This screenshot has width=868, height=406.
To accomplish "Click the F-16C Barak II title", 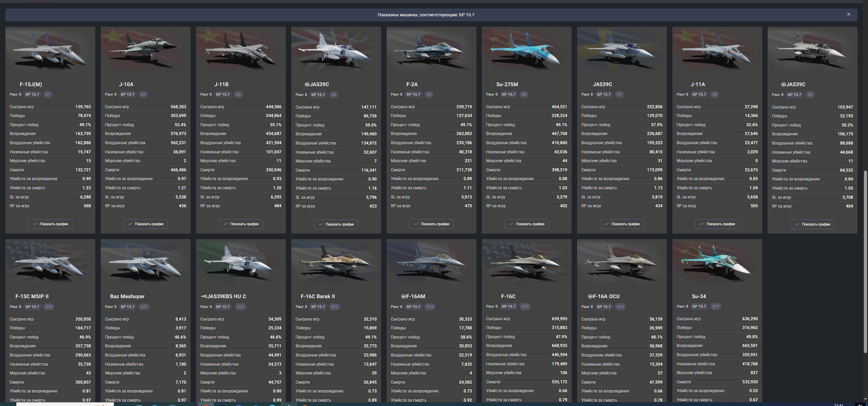I will (x=318, y=296).
